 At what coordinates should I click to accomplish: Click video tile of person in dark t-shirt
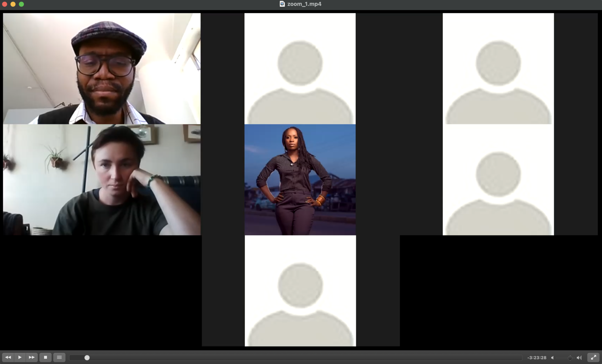(x=102, y=180)
